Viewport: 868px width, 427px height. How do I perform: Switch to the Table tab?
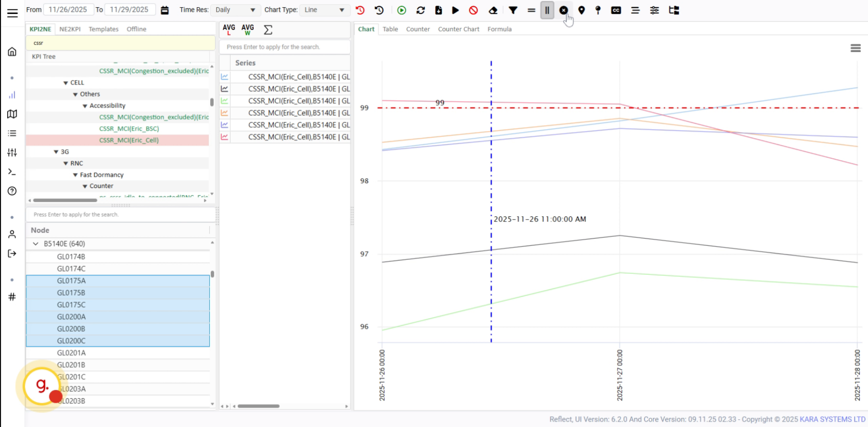pos(390,29)
